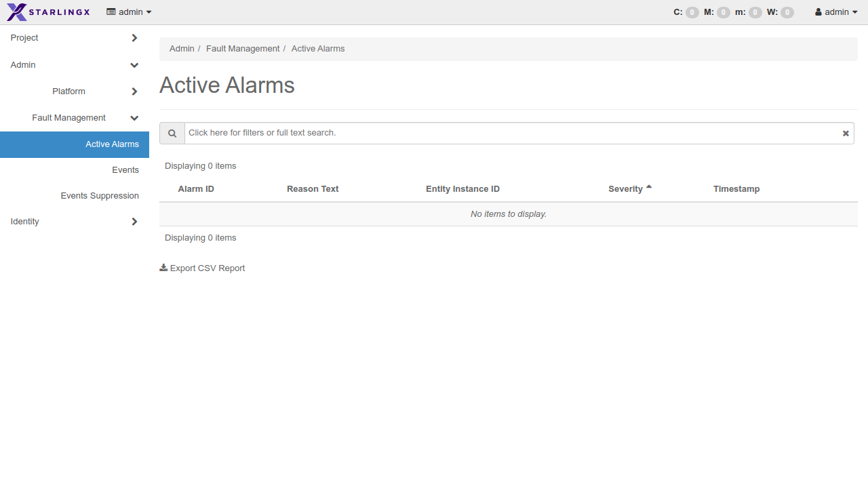Click the Fault Management breadcrumb link
Screen dimensions: 868x488
(243, 48)
